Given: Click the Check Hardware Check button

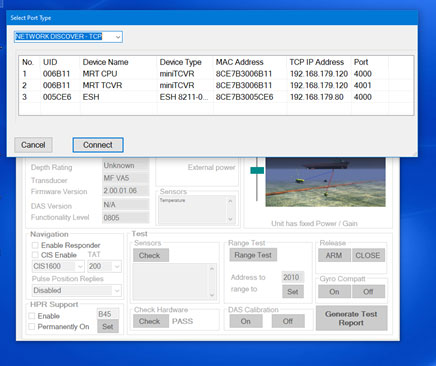Looking at the screenshot, I should [151, 321].
